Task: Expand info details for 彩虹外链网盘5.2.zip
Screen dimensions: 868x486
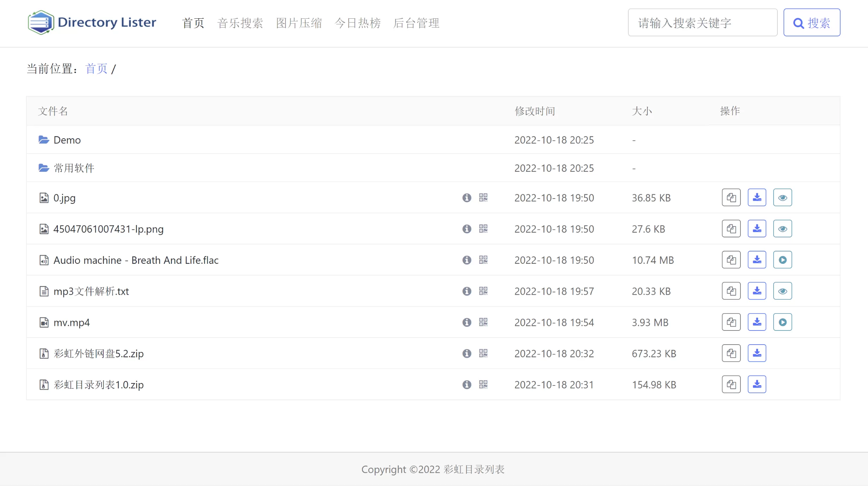Action: pos(466,352)
